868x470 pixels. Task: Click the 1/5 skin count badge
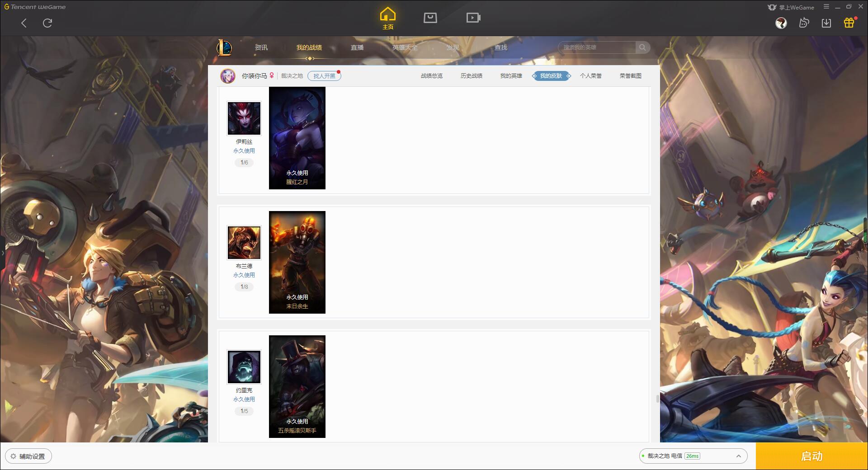coord(244,411)
